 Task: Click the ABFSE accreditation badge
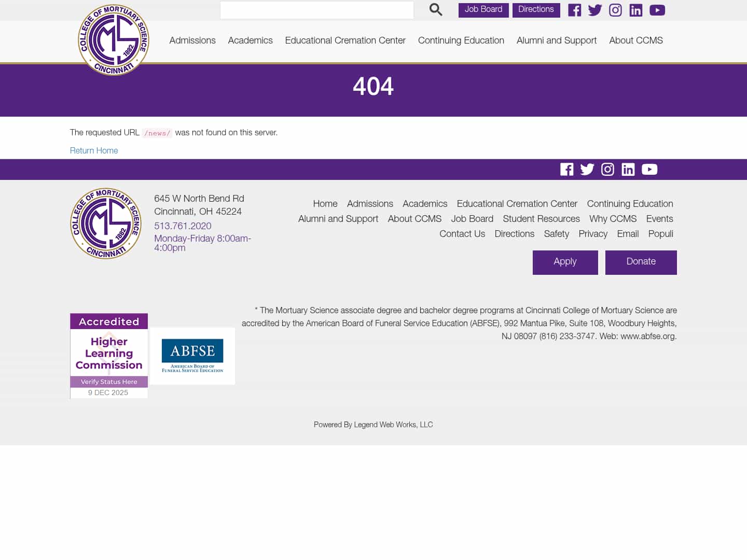[x=192, y=356]
